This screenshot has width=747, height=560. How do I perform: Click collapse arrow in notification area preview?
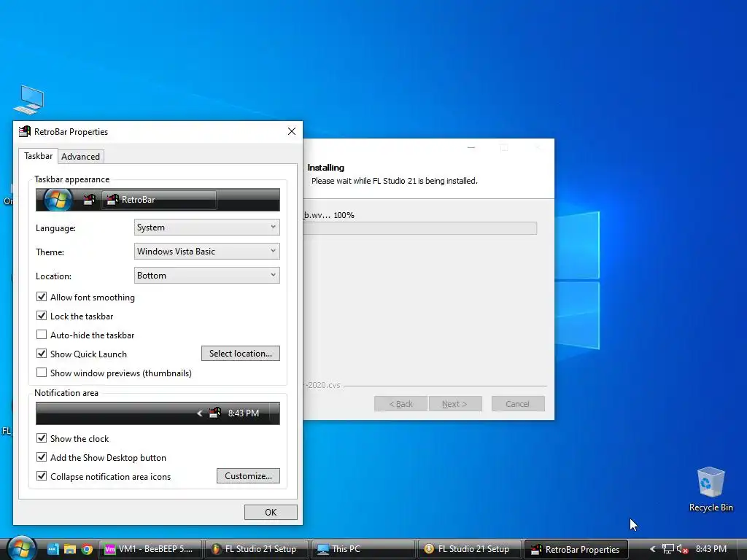(x=200, y=413)
